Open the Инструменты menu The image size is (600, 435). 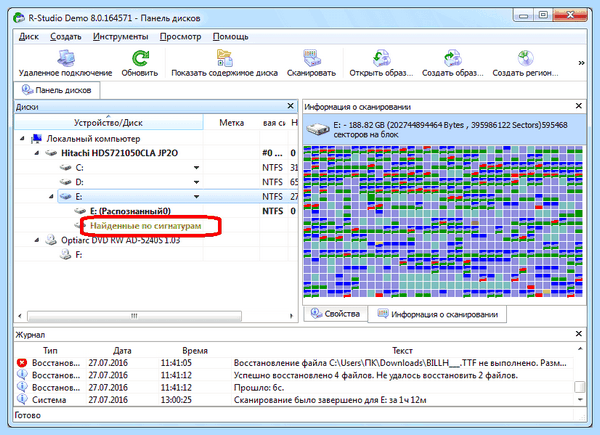121,37
